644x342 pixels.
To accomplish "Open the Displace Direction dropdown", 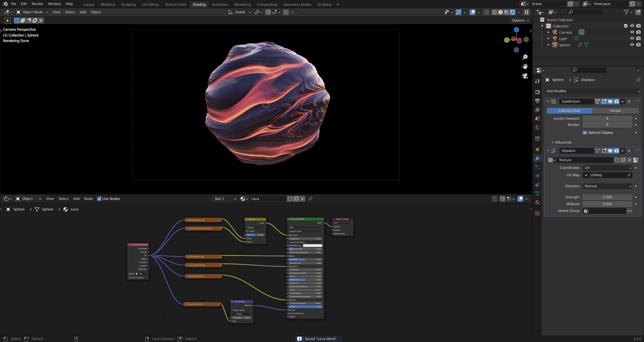I will tap(607, 186).
